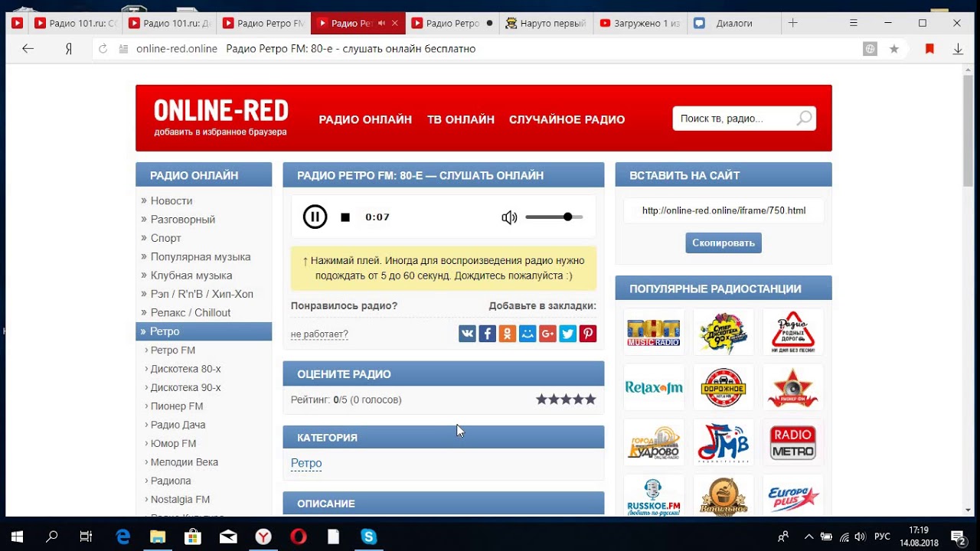Open СЛУЧАЙНОЕ РАДИО menu item

point(567,119)
